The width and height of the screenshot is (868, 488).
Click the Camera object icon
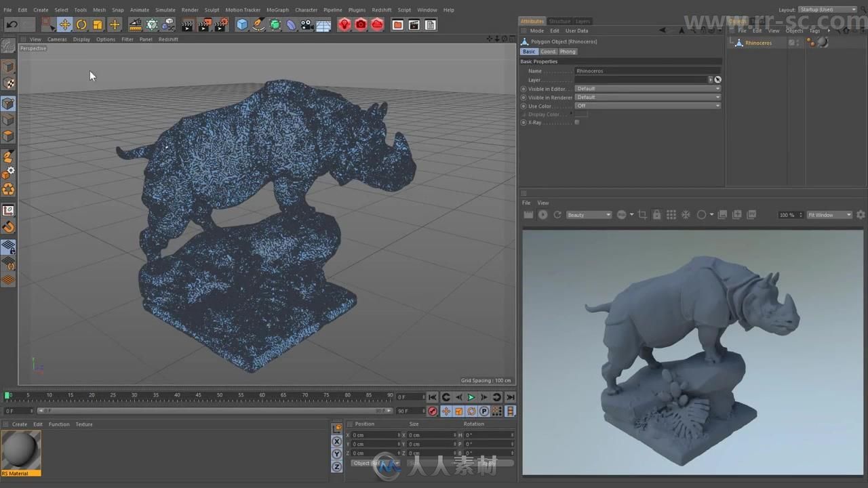307,25
